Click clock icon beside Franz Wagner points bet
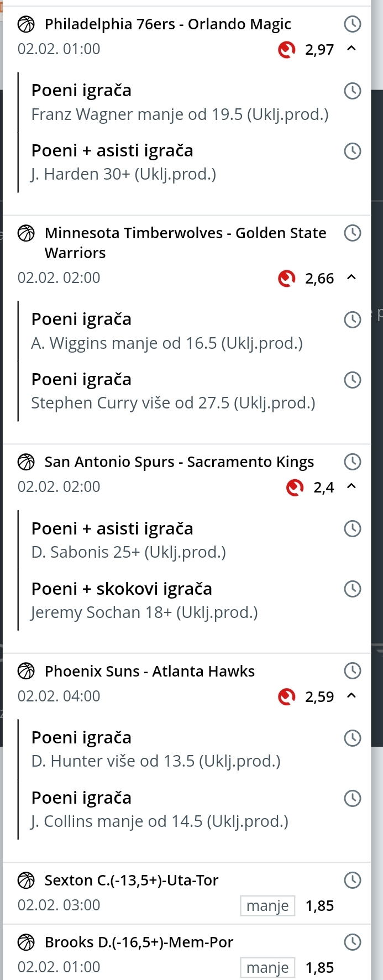This screenshot has height=980, width=383. click(352, 91)
